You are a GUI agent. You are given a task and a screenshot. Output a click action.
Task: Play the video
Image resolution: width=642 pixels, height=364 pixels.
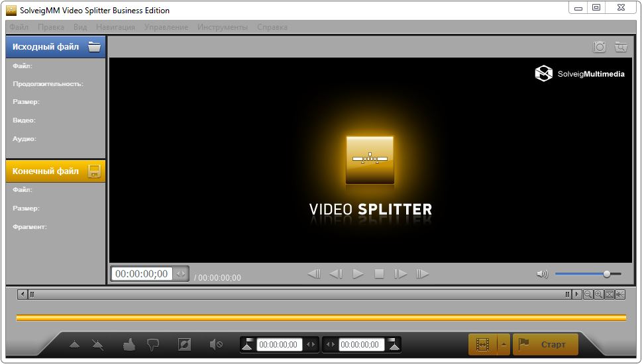point(358,273)
